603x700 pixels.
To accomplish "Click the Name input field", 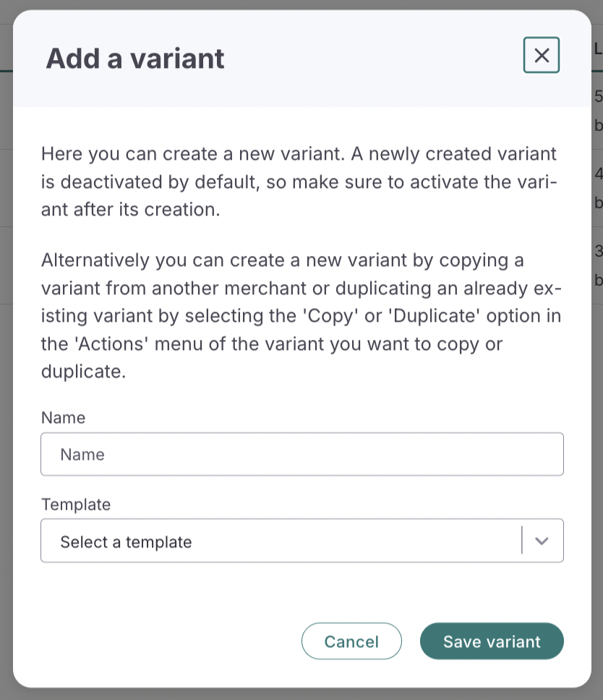I will (x=301, y=454).
